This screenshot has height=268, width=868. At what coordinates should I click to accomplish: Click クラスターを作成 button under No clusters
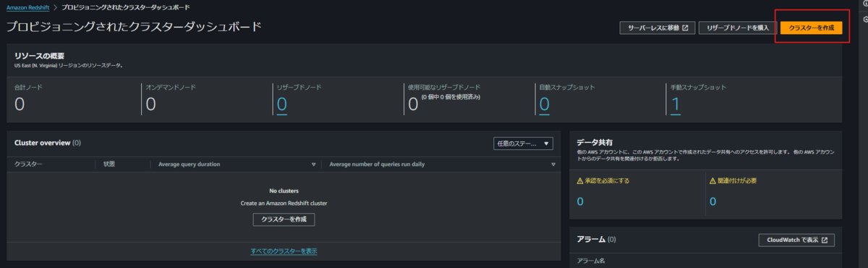click(x=284, y=219)
